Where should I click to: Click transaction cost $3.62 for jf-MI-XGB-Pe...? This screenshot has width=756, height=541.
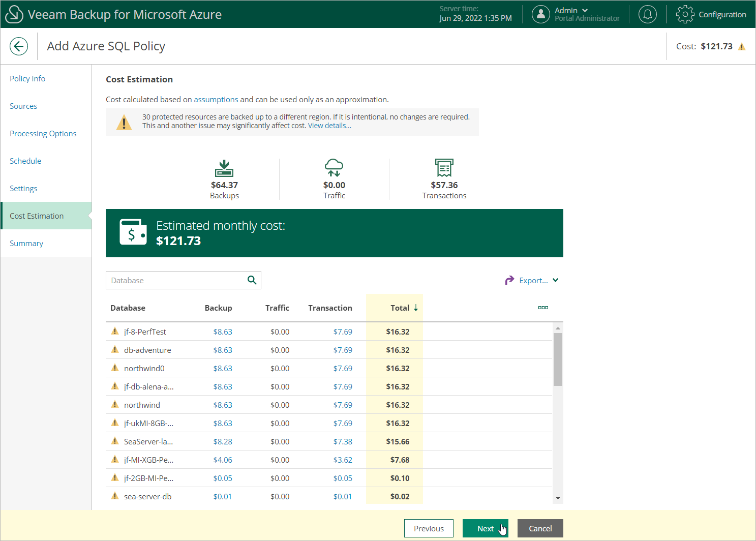(x=343, y=460)
